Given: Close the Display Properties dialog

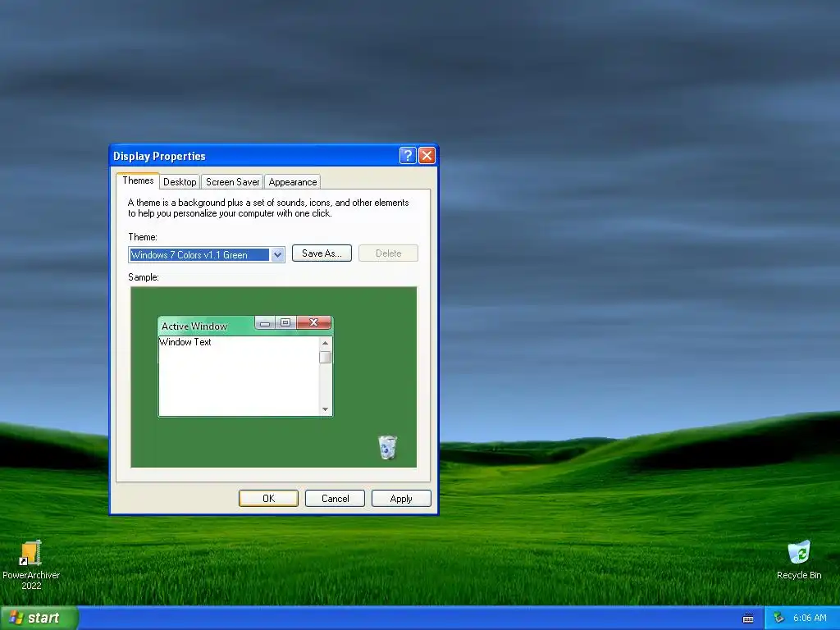Looking at the screenshot, I should point(427,156).
